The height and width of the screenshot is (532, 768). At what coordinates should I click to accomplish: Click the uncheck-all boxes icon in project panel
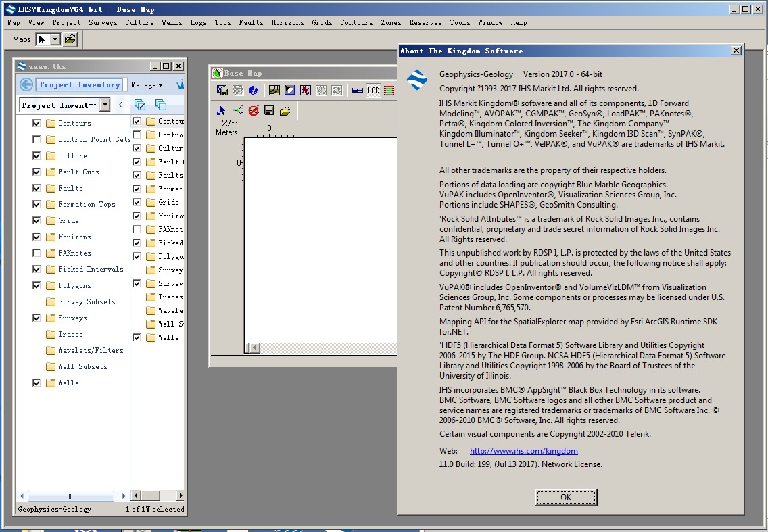(x=161, y=104)
